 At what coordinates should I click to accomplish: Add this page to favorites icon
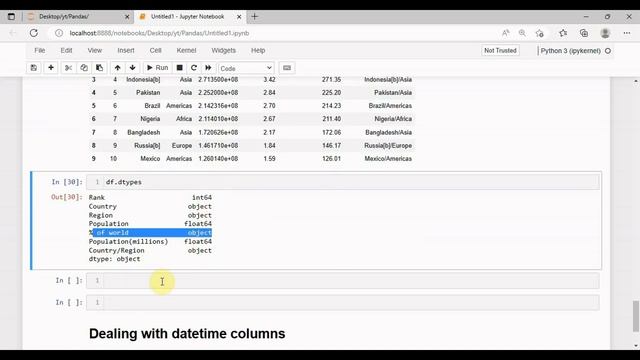(x=540, y=33)
